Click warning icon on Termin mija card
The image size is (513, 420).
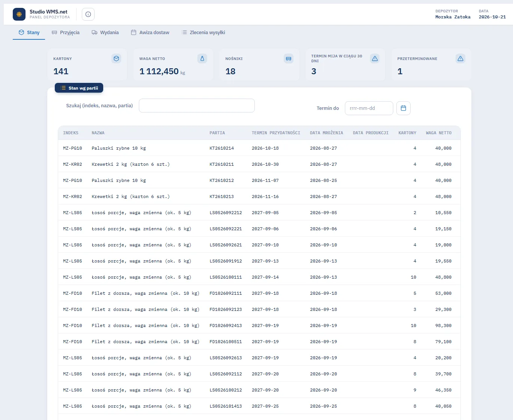click(375, 58)
